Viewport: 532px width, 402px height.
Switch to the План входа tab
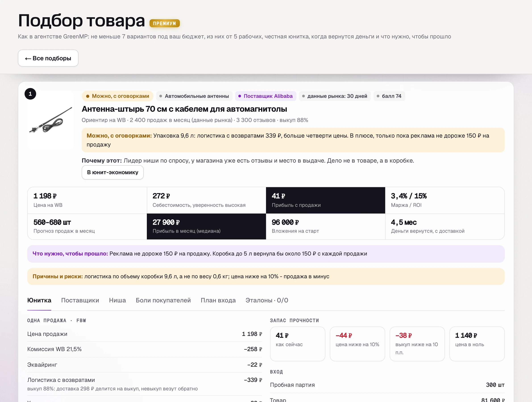[x=218, y=300]
